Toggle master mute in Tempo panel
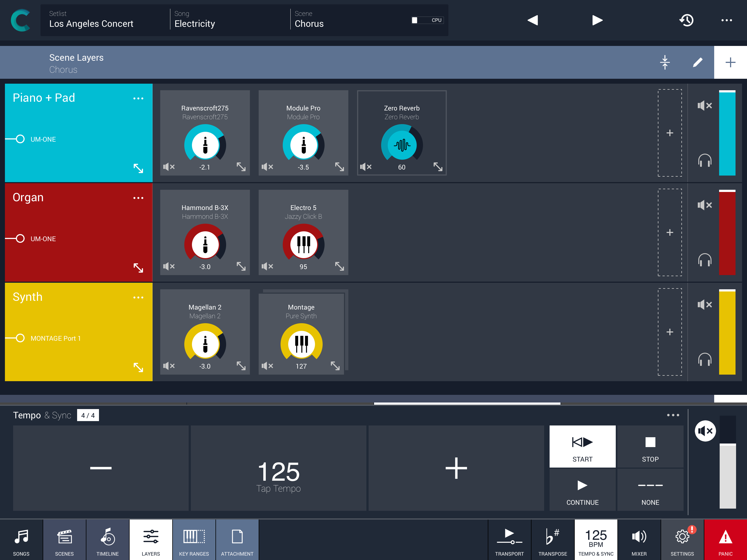 coord(705,431)
